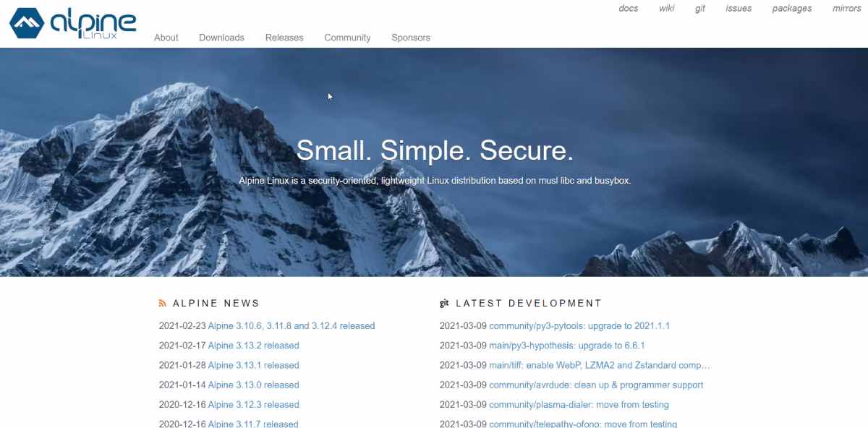Go to the issues tracker link
Viewport: 868px width, 428px height.
click(x=739, y=9)
